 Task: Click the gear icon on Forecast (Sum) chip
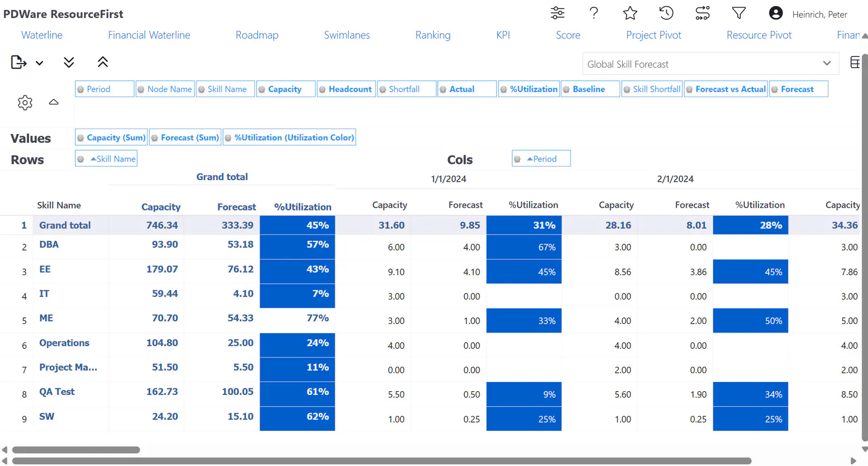155,138
